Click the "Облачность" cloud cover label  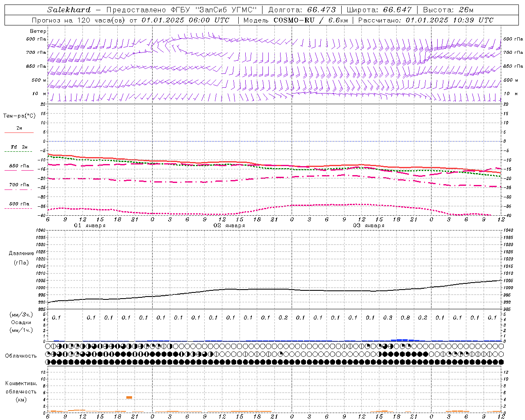pyautogui.click(x=21, y=356)
